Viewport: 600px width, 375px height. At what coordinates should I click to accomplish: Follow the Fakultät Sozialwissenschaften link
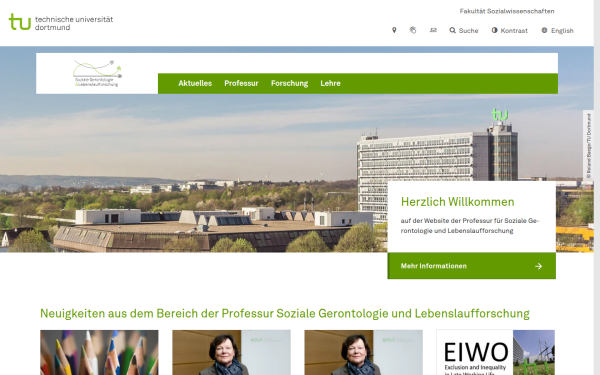pos(507,11)
